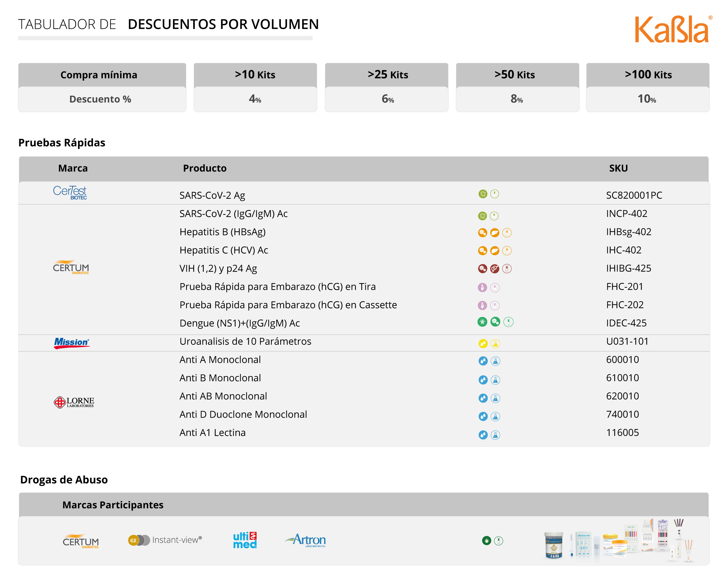Click the Mission brand logo
This screenshot has width=728, height=587.
pyautogui.click(x=72, y=343)
